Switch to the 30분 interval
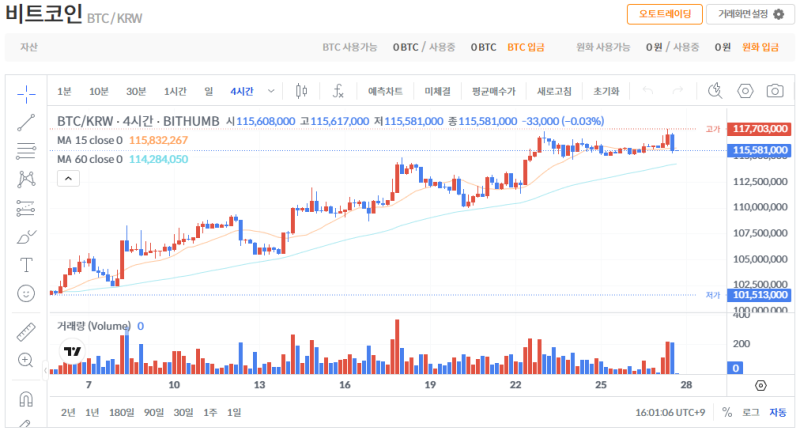The height and width of the screenshot is (431, 800). click(136, 91)
